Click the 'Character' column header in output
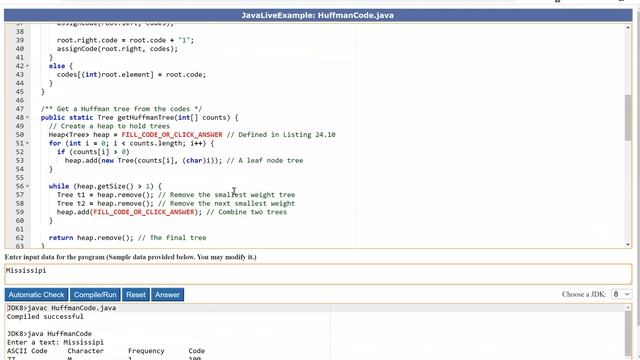Screen dimensions: 640x360 coord(86,351)
